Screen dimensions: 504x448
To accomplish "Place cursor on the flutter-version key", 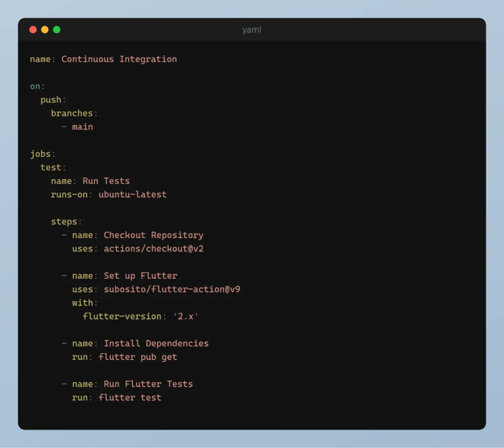I will coord(122,317).
